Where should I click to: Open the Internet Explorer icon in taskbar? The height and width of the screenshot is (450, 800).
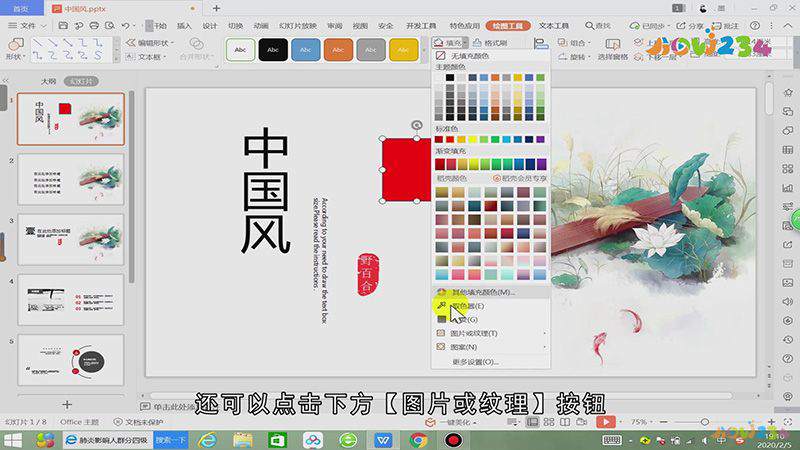tap(207, 439)
